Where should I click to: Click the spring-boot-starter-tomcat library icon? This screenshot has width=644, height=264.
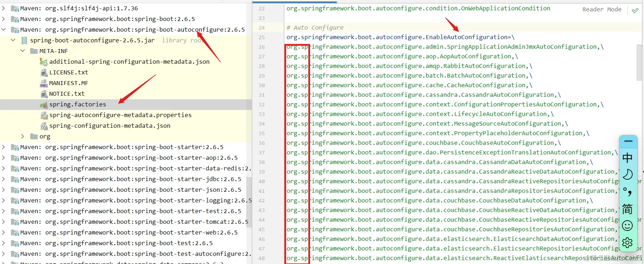coord(15,222)
